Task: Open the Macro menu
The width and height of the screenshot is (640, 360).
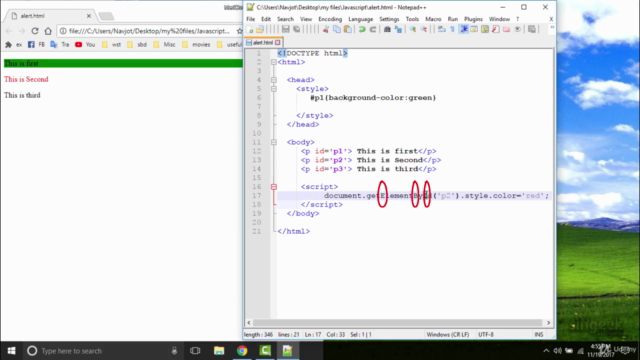Action: pos(433,19)
